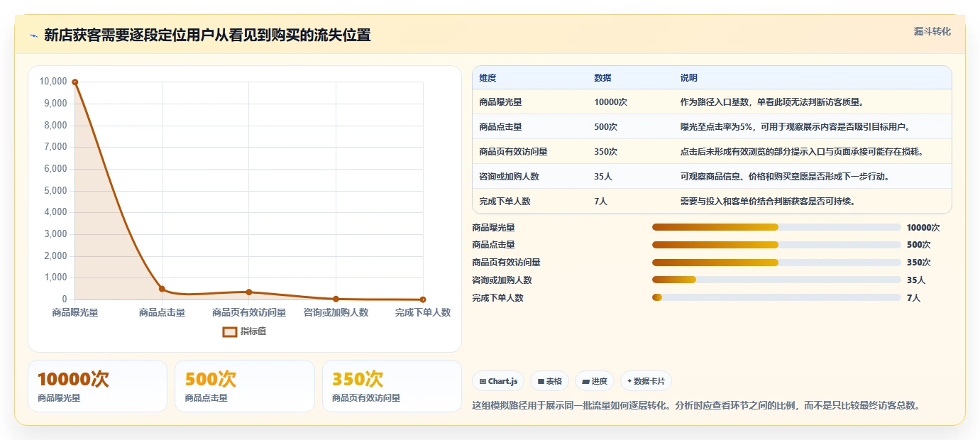Click description starting '需要与投入和客单价结合'

click(x=767, y=202)
